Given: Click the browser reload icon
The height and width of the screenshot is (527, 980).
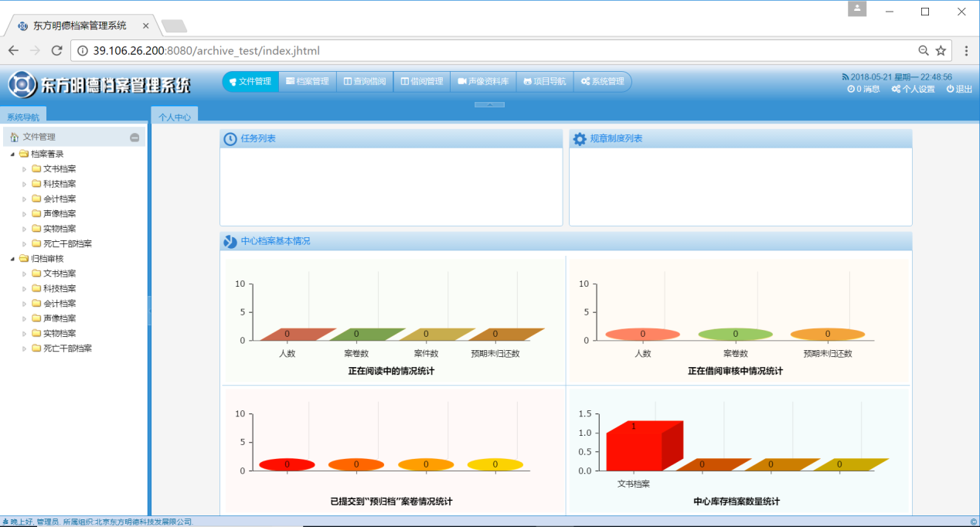Looking at the screenshot, I should tap(56, 51).
